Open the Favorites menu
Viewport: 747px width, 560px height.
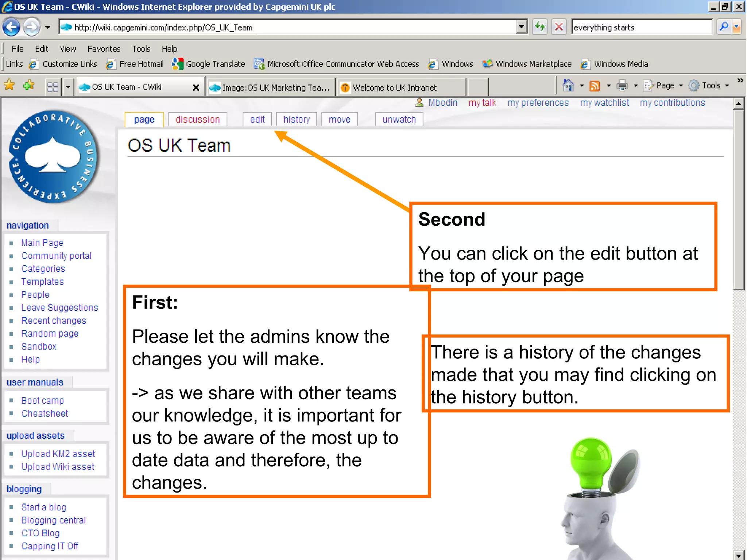click(x=104, y=48)
